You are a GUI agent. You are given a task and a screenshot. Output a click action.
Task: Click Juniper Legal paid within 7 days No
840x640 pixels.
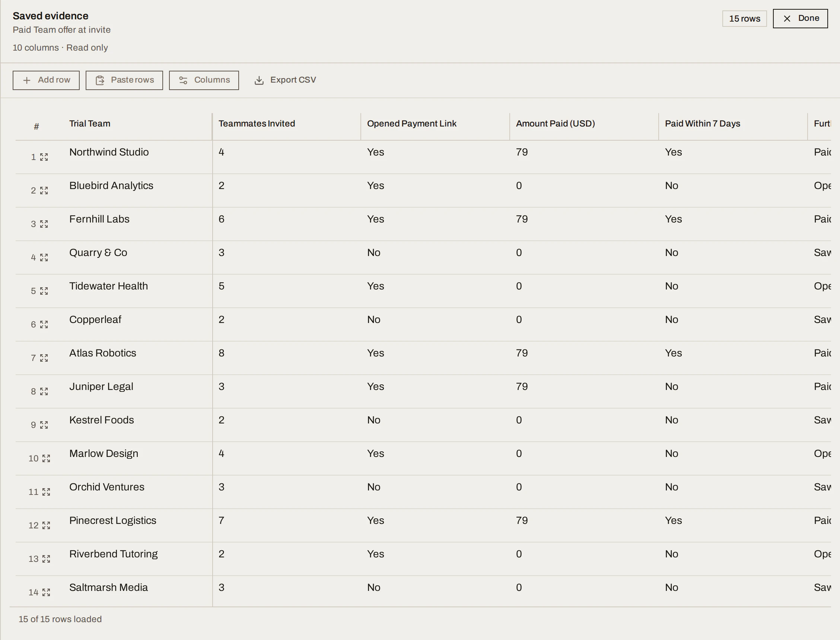(x=671, y=387)
